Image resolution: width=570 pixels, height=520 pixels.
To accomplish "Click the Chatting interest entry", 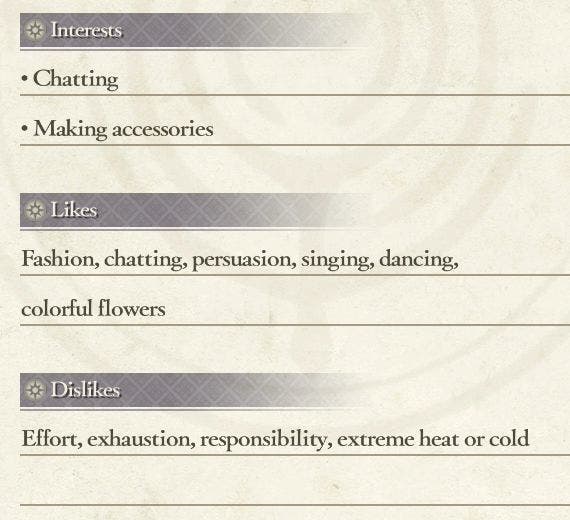I will tap(76, 79).
